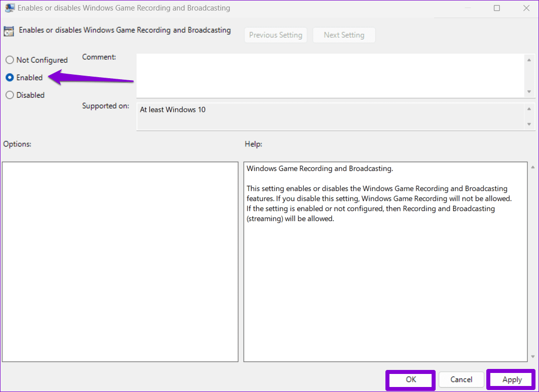Viewport: 539px width, 392px height.
Task: Click the Previous Setting button
Action: point(276,35)
